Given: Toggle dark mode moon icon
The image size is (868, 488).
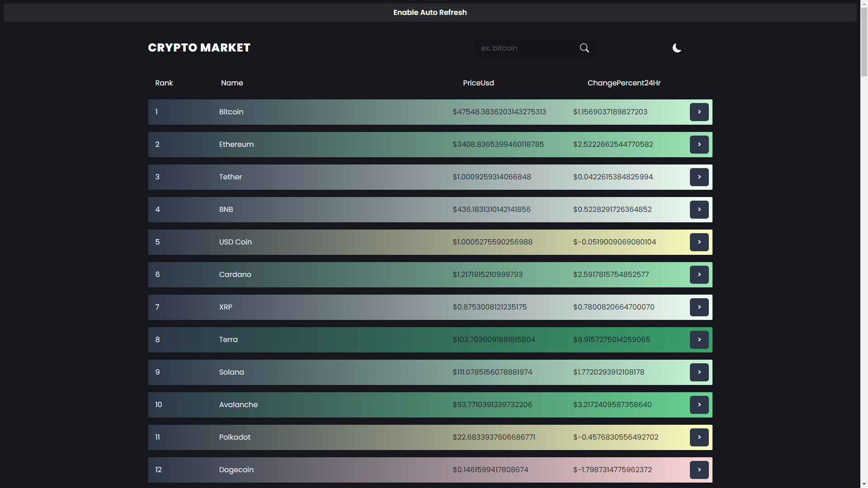Looking at the screenshot, I should pyautogui.click(x=677, y=48).
